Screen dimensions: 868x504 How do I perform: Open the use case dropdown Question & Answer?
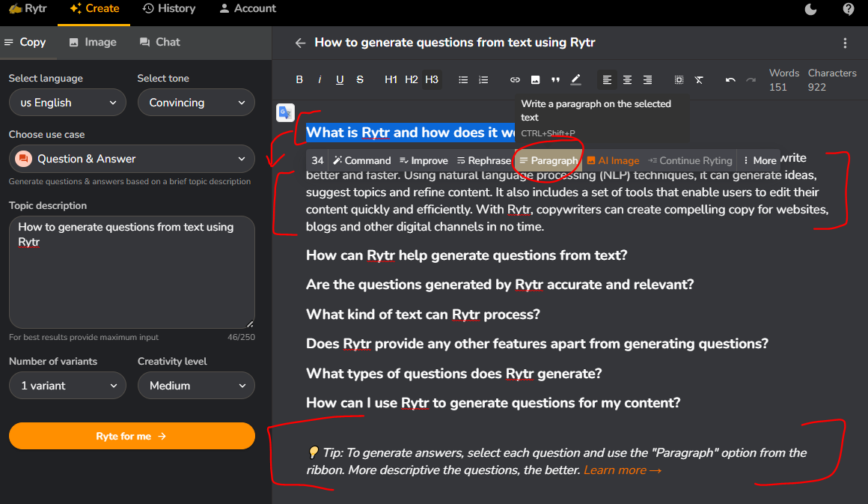click(132, 159)
